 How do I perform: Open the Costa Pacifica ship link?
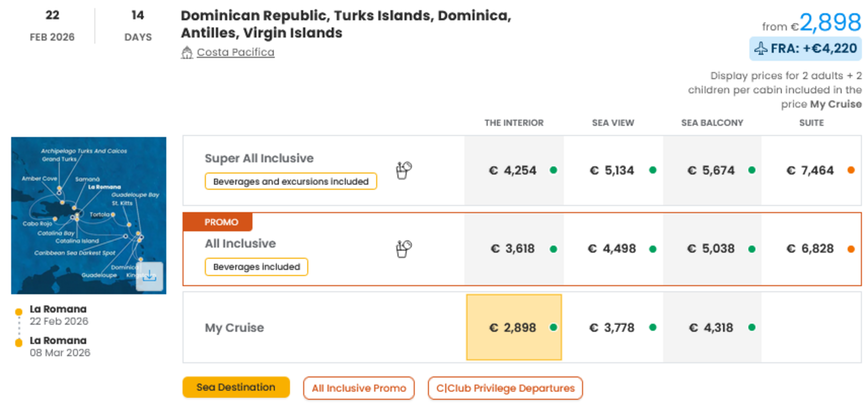click(235, 52)
